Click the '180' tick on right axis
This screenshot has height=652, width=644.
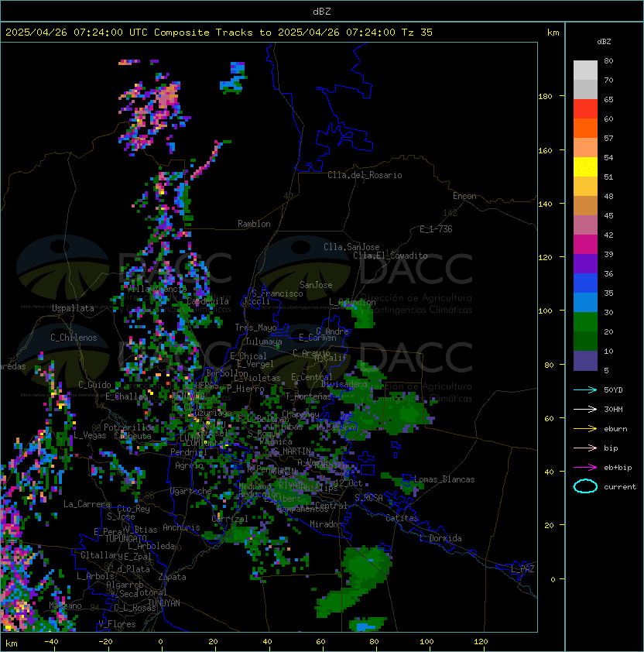[x=545, y=97]
